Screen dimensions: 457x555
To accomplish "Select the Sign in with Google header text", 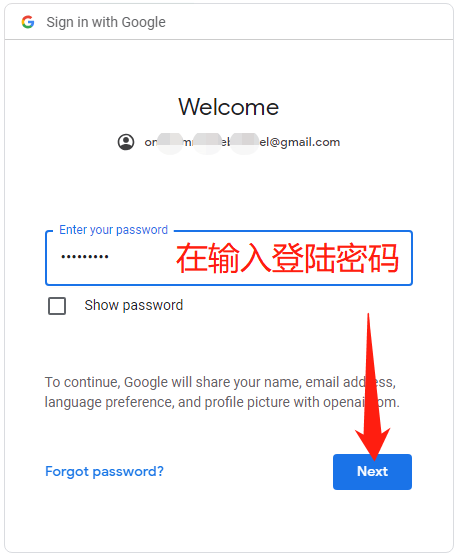I will pyautogui.click(x=106, y=22).
